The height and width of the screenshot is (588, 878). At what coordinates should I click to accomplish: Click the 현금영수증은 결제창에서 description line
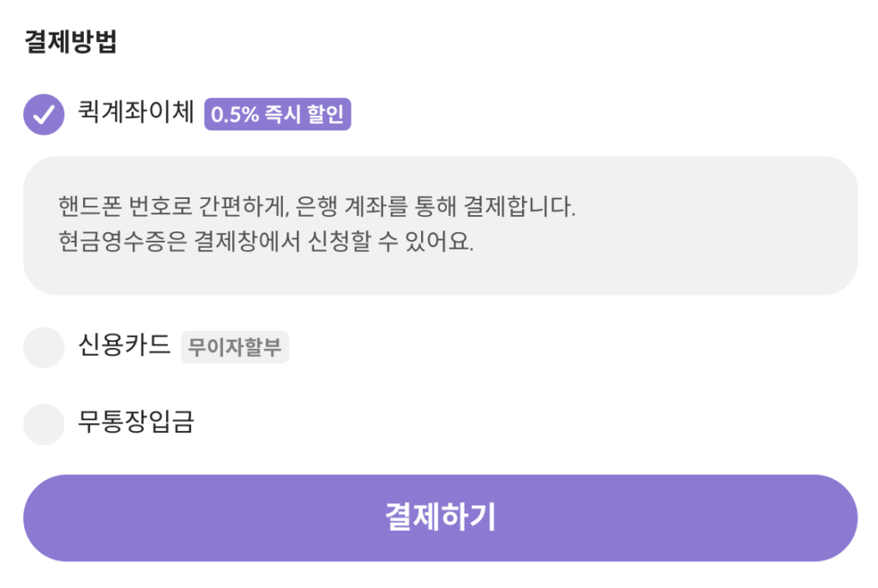[266, 241]
